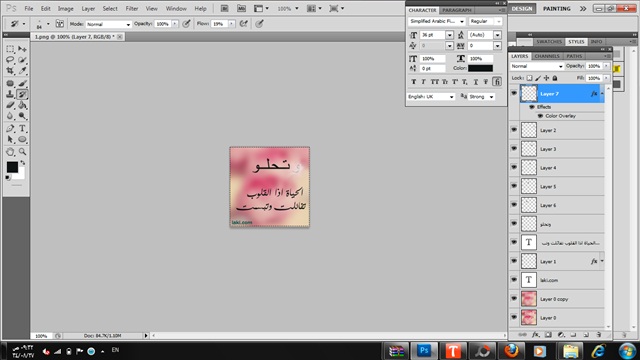
Task: Hide Layer 7 visibility eye
Action: click(x=514, y=93)
